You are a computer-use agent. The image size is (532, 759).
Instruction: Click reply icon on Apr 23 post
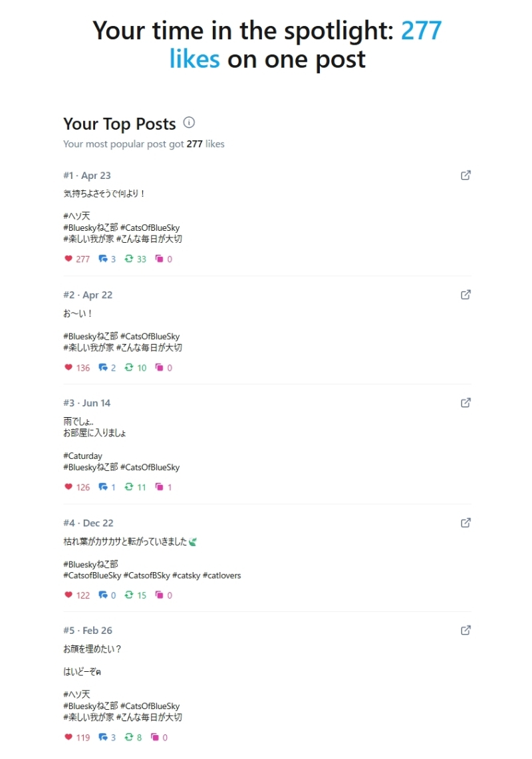[x=103, y=259]
